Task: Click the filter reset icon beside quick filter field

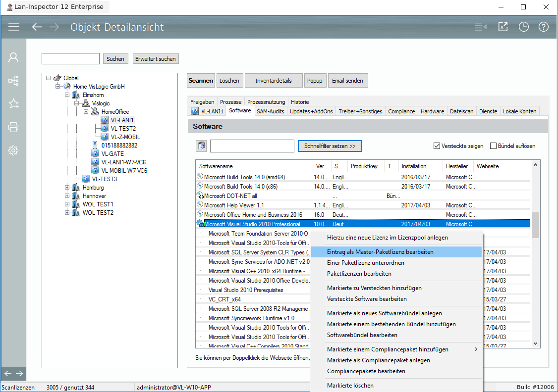Action: pos(201,146)
